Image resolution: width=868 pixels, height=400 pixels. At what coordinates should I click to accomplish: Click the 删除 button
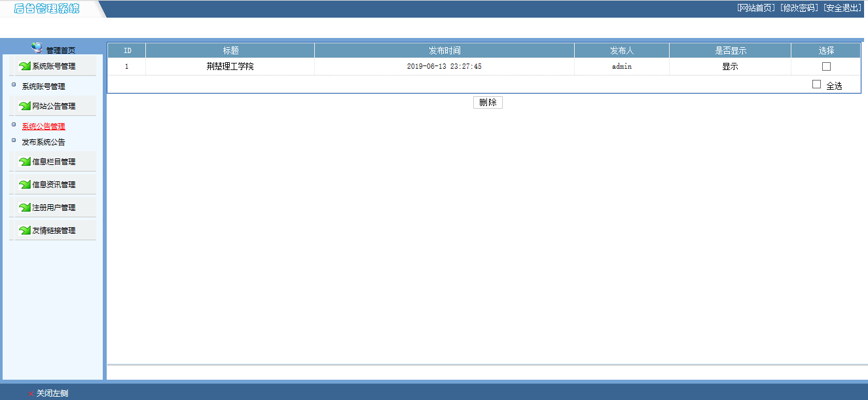488,102
